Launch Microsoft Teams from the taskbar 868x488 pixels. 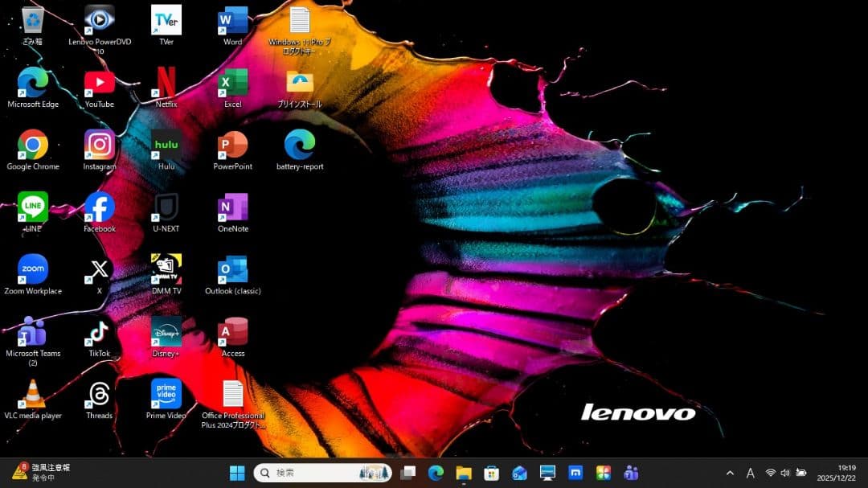coord(631,473)
